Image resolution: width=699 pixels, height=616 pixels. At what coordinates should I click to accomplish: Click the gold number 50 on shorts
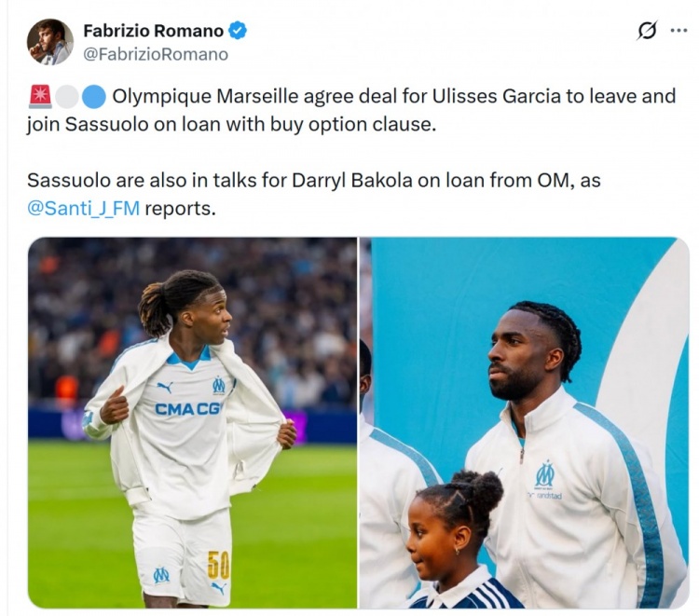coord(219,565)
